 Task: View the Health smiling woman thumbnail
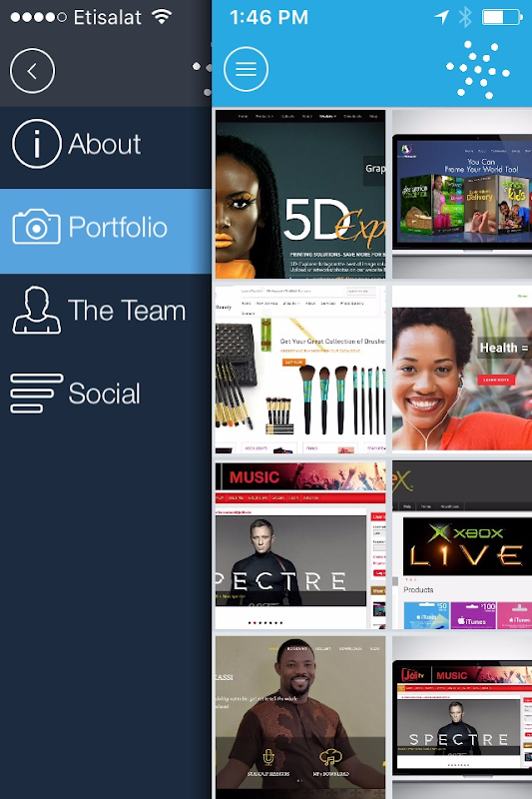pyautogui.click(x=462, y=370)
